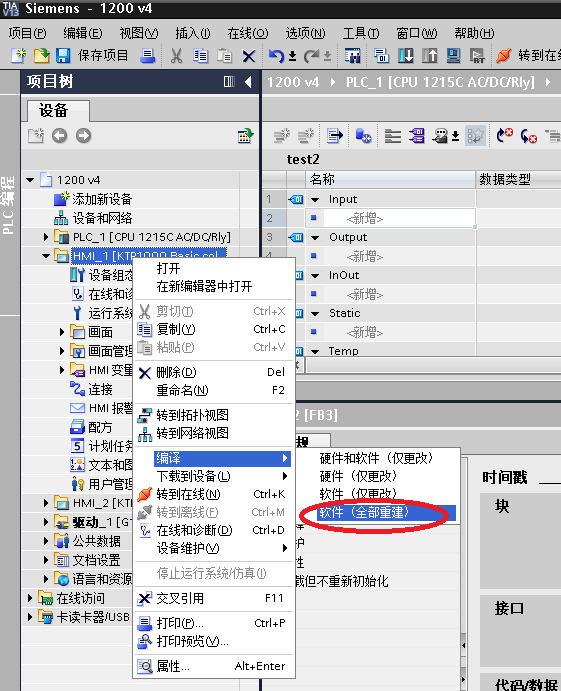Click the save project (保存项目) button

tap(92, 56)
